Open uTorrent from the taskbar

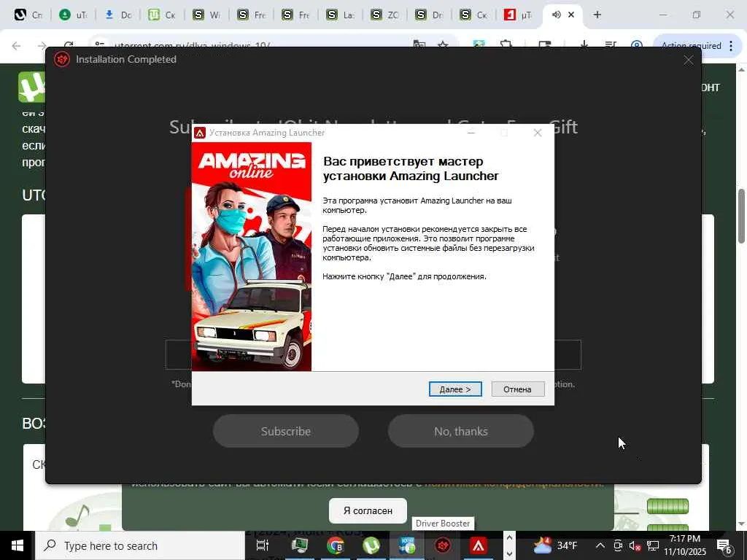371,545
